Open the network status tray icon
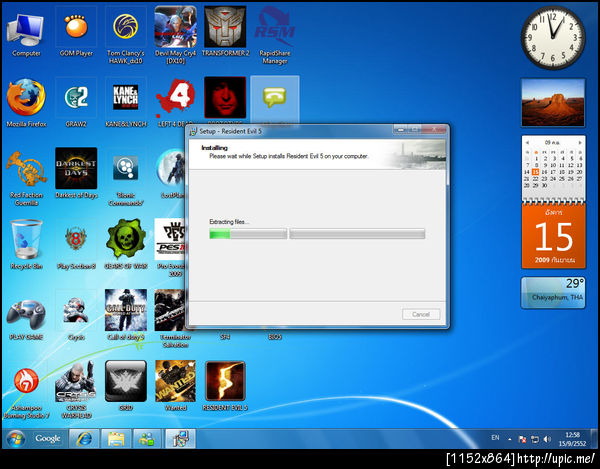The image size is (600, 469). tap(535, 440)
